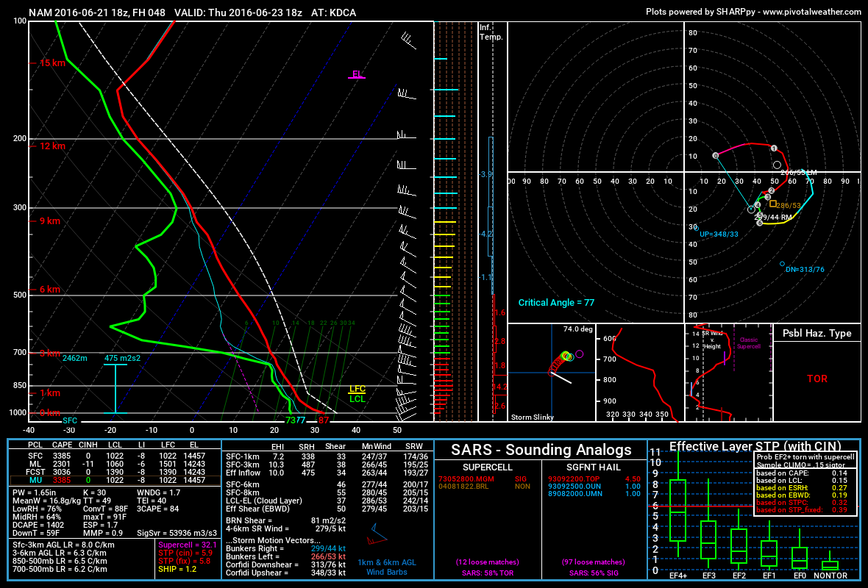868x588 pixels.
Task: Click the green LCL label
Action: [x=357, y=399]
